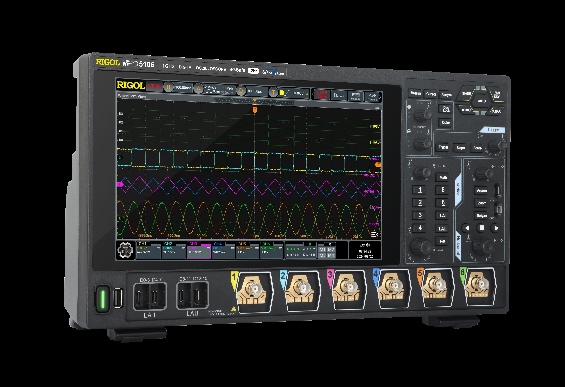Click the orange H horizontal timebase icon
Screen dimensions: 565x387
click(x=168, y=87)
